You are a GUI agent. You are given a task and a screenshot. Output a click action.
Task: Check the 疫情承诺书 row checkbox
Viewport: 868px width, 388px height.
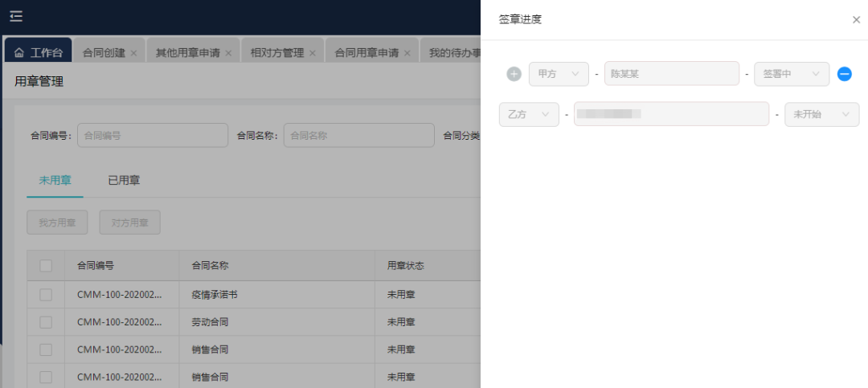pos(46,295)
